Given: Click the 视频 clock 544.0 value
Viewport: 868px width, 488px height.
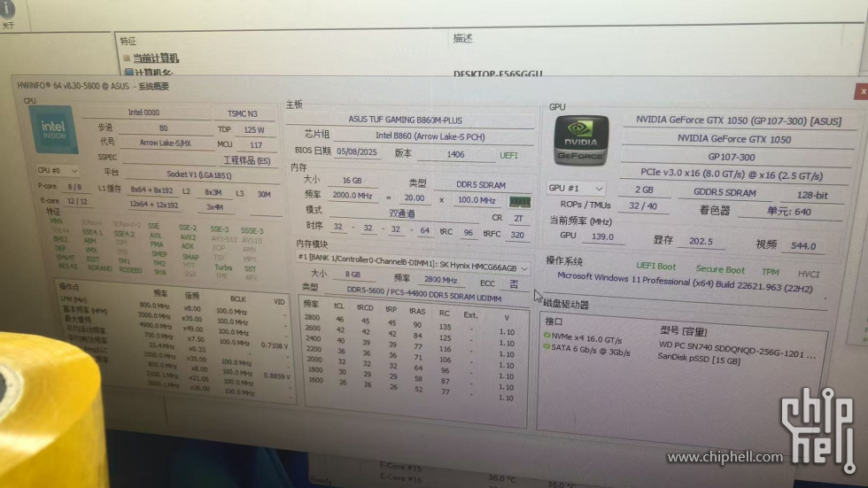Looking at the screenshot, I should (803, 245).
